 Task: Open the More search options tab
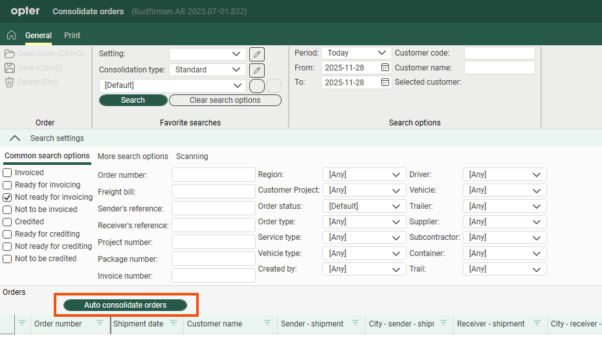tap(133, 156)
